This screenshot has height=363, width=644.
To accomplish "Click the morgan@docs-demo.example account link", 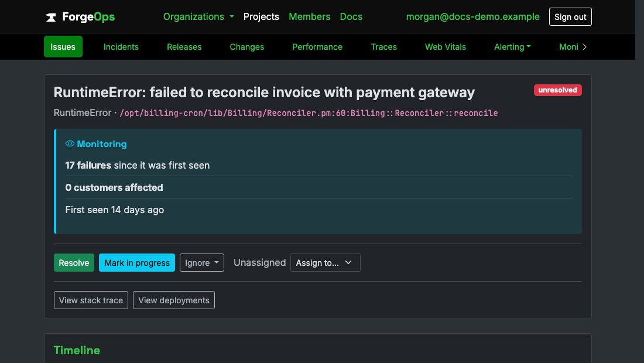I will [x=472, y=17].
